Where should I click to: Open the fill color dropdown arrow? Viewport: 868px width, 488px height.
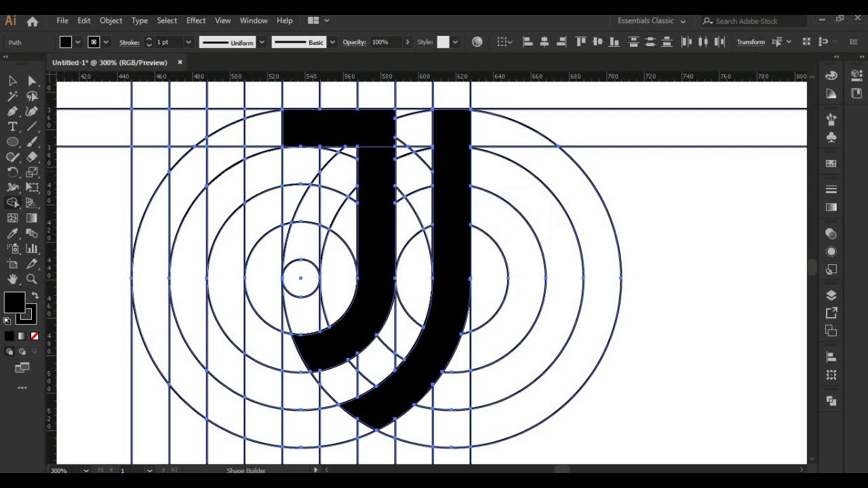pos(78,42)
